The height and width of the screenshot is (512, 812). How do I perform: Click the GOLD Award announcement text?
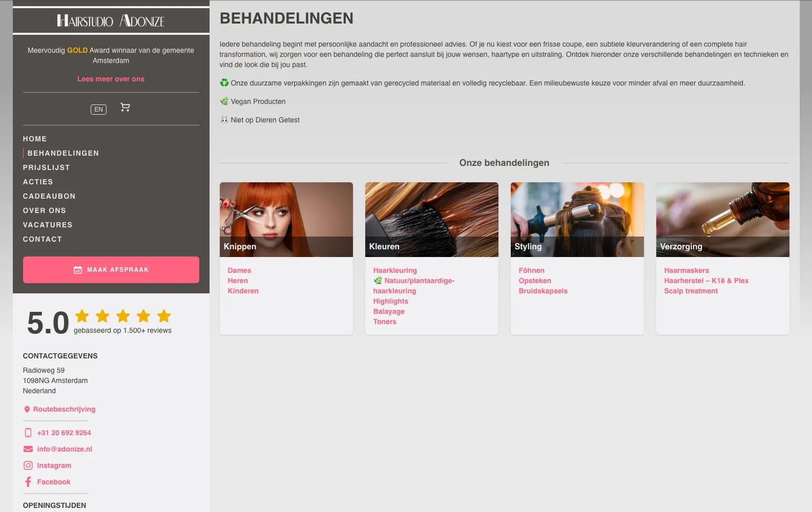(x=111, y=55)
